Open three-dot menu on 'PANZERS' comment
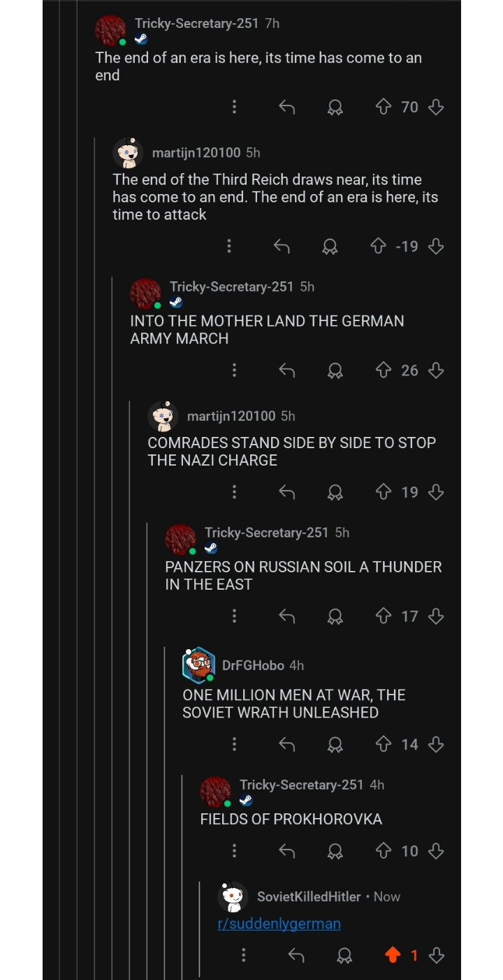This screenshot has height=980, width=503. click(234, 616)
